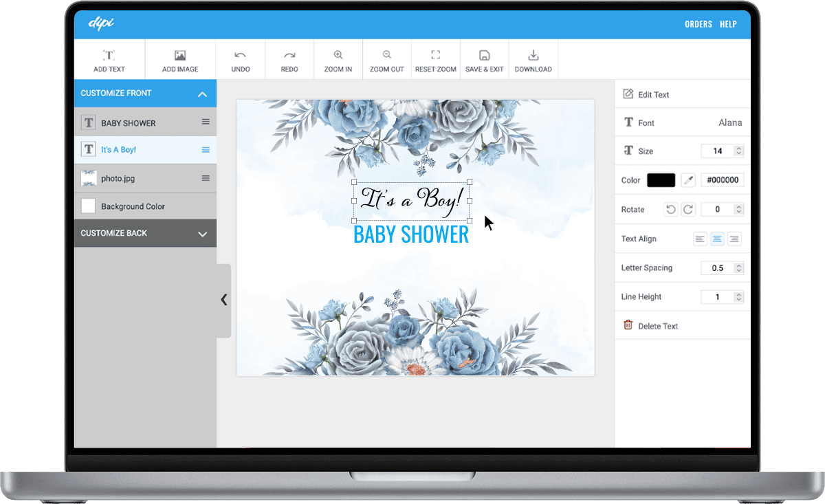Collapse the left sidebar panel arrow
This screenshot has height=504, width=825.
click(223, 300)
